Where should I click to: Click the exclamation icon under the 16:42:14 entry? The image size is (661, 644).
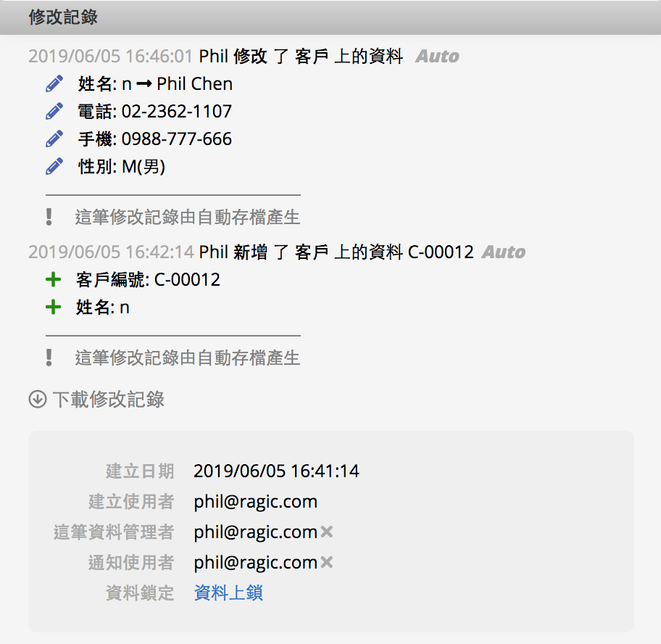tap(49, 357)
